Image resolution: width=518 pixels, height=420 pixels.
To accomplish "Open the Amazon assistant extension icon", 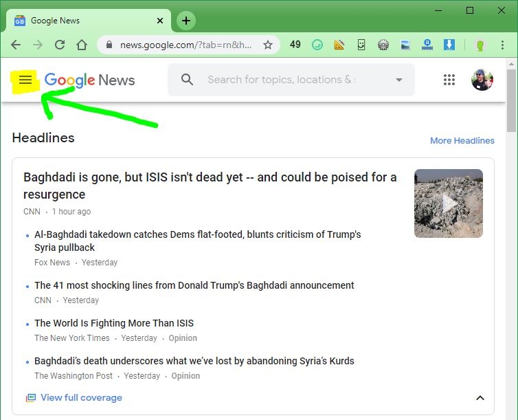I will coord(427,45).
